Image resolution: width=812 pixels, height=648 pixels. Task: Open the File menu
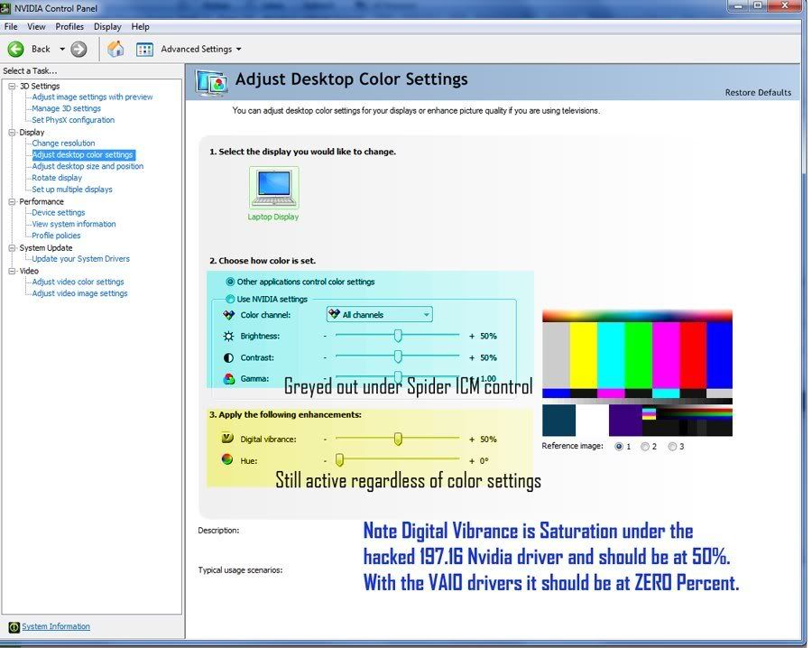point(11,26)
